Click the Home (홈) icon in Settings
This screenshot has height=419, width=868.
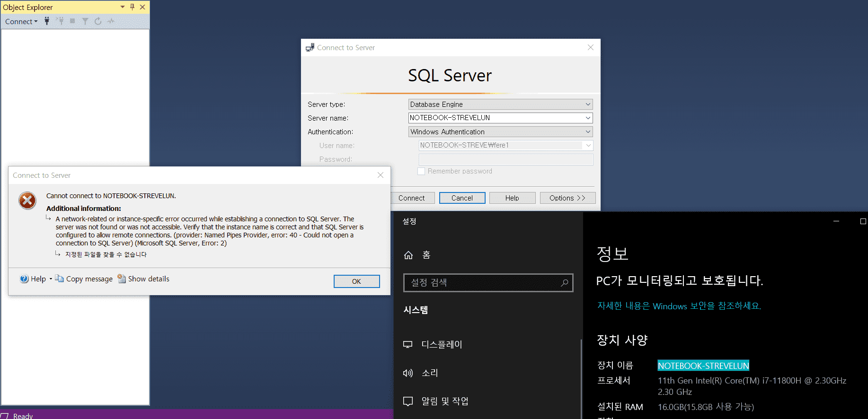point(408,255)
